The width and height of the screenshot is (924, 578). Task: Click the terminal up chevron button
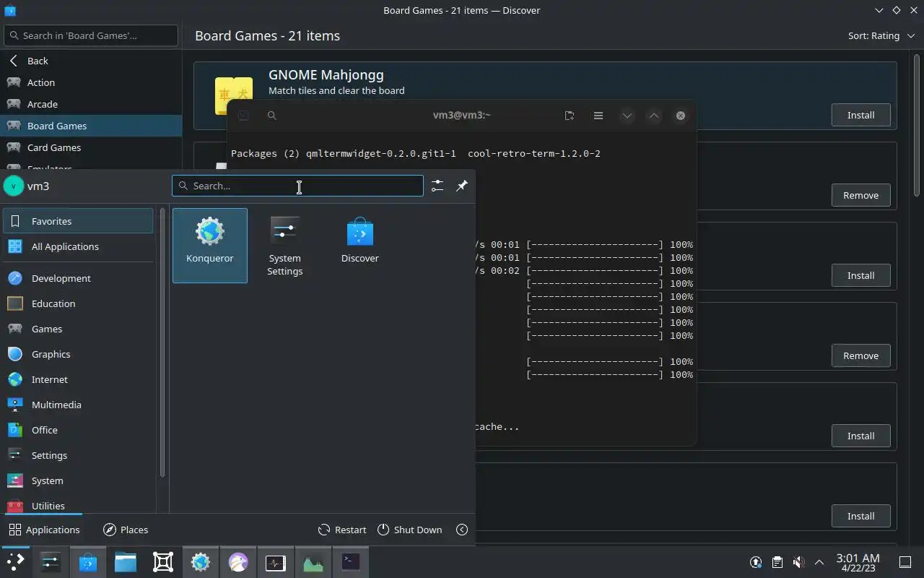pyautogui.click(x=653, y=116)
